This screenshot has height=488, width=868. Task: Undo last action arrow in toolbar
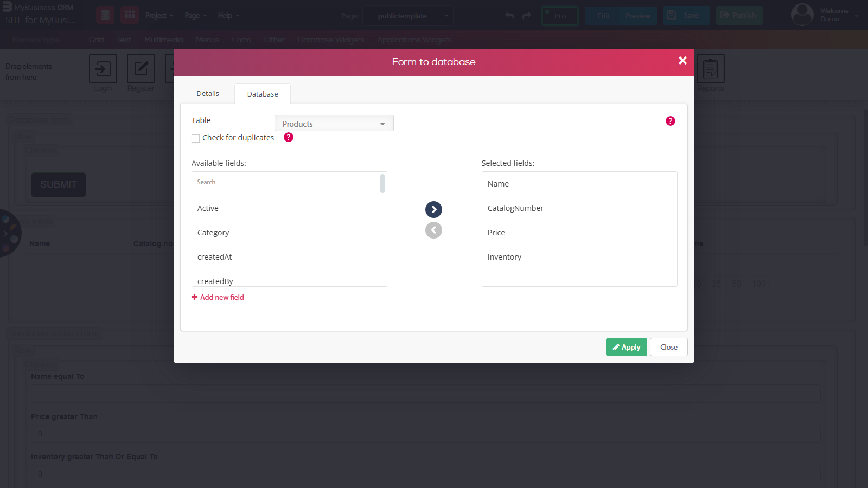(x=509, y=16)
